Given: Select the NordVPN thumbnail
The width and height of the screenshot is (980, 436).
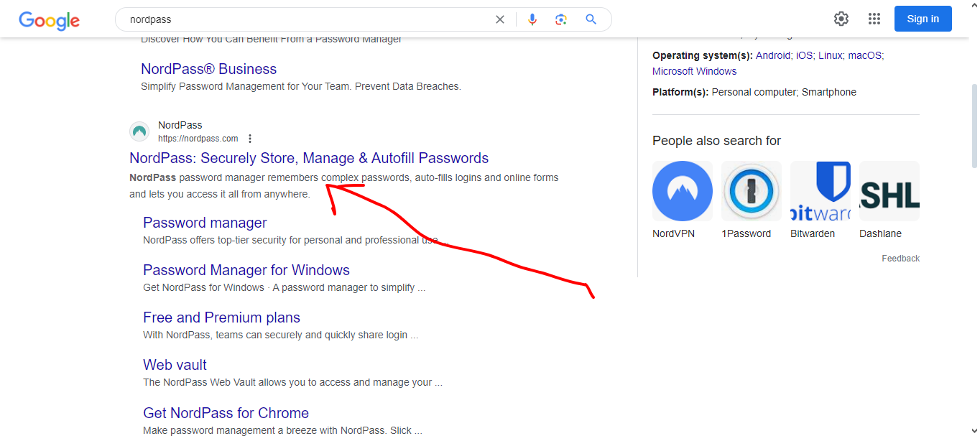Looking at the screenshot, I should tap(682, 191).
